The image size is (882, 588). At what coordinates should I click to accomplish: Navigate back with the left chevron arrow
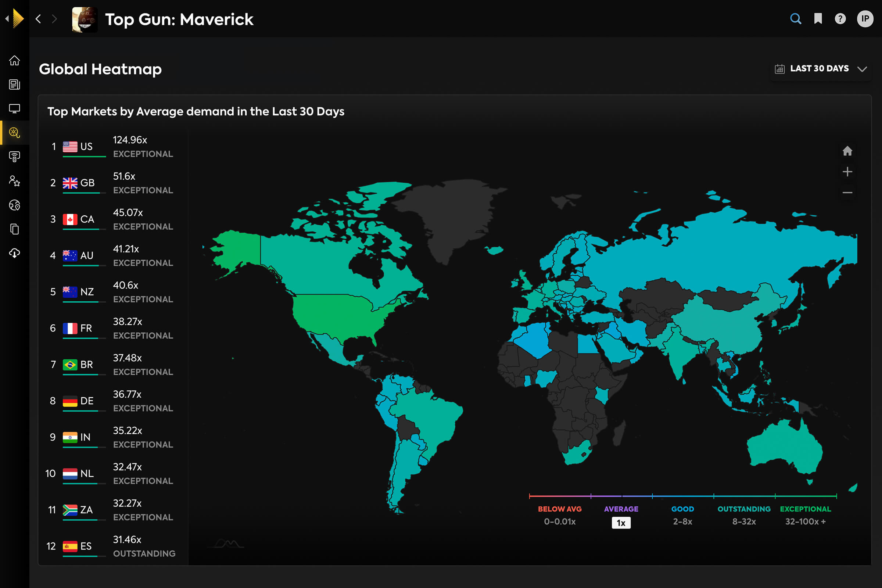(38, 19)
